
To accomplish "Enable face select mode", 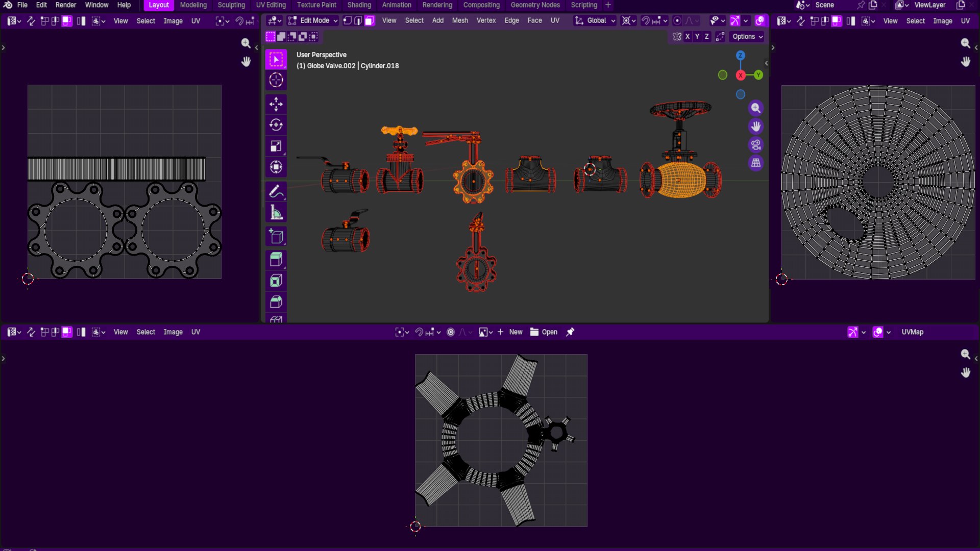I will 370,20.
